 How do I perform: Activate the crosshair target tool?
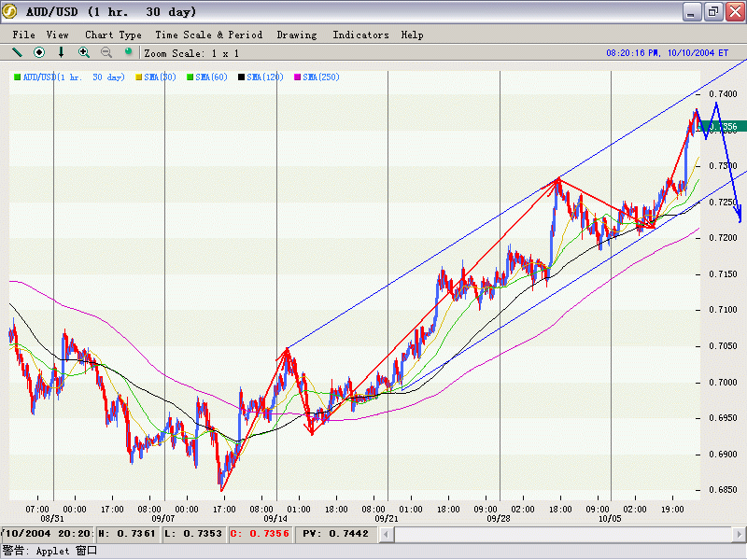tap(39, 53)
